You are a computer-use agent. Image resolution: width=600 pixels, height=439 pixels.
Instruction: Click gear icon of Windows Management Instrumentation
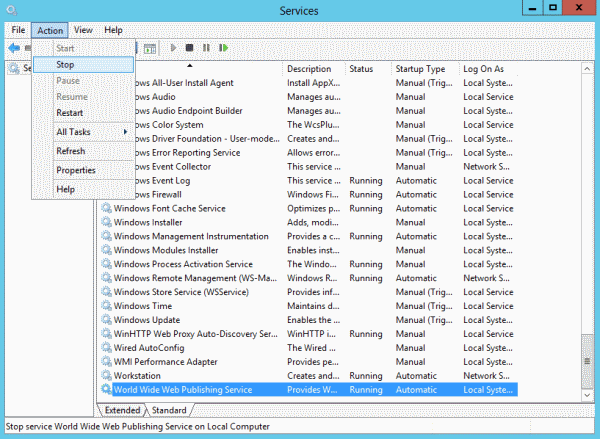[106, 236]
